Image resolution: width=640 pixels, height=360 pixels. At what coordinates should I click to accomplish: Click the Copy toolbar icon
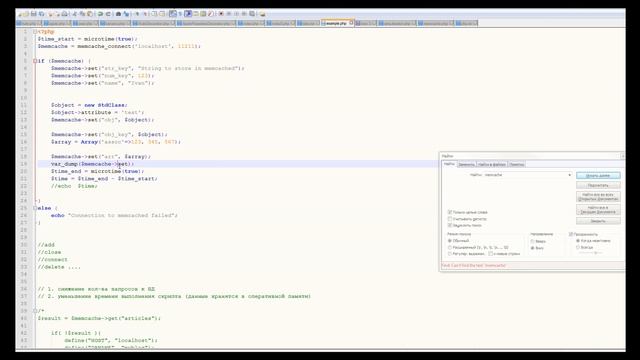82,14
